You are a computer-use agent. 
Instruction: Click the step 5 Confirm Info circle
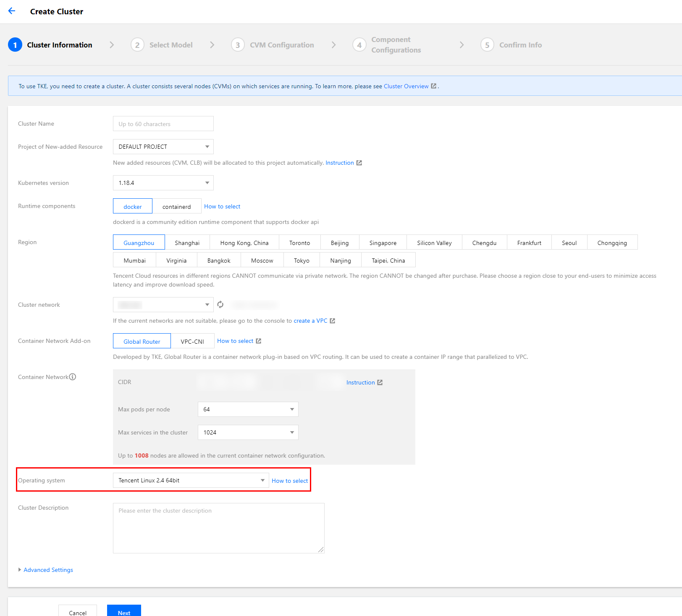(487, 45)
